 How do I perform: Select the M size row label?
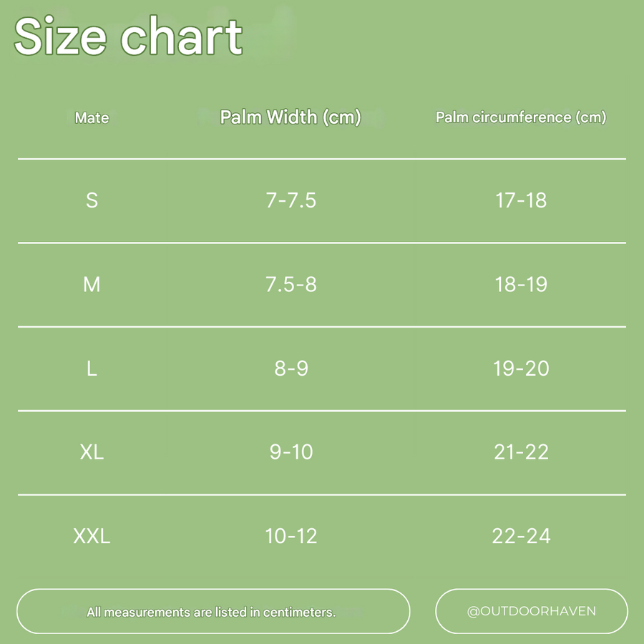tap(92, 284)
